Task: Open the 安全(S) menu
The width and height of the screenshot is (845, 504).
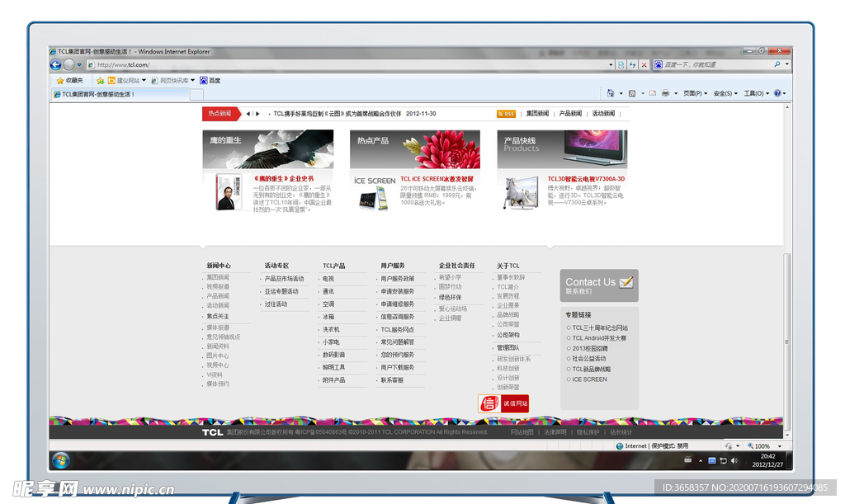Action: point(725,93)
